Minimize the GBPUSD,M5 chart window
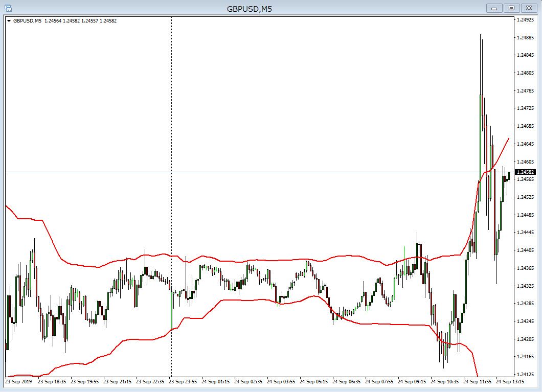 click(494, 8)
